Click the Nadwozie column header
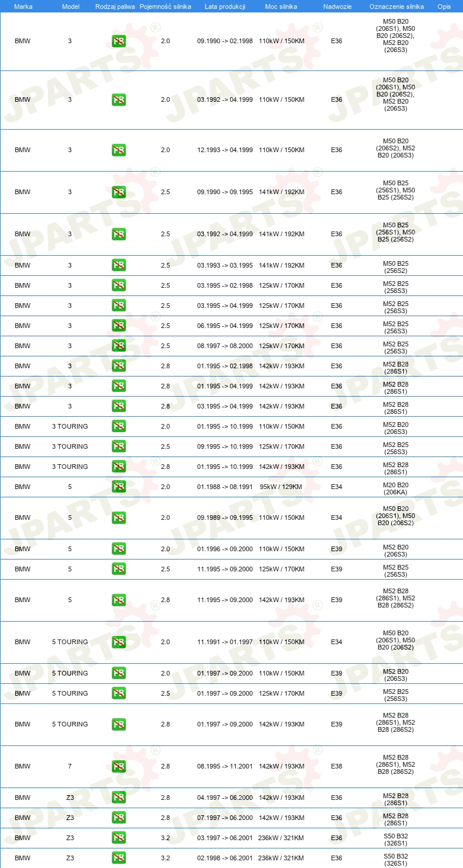 [337, 6]
